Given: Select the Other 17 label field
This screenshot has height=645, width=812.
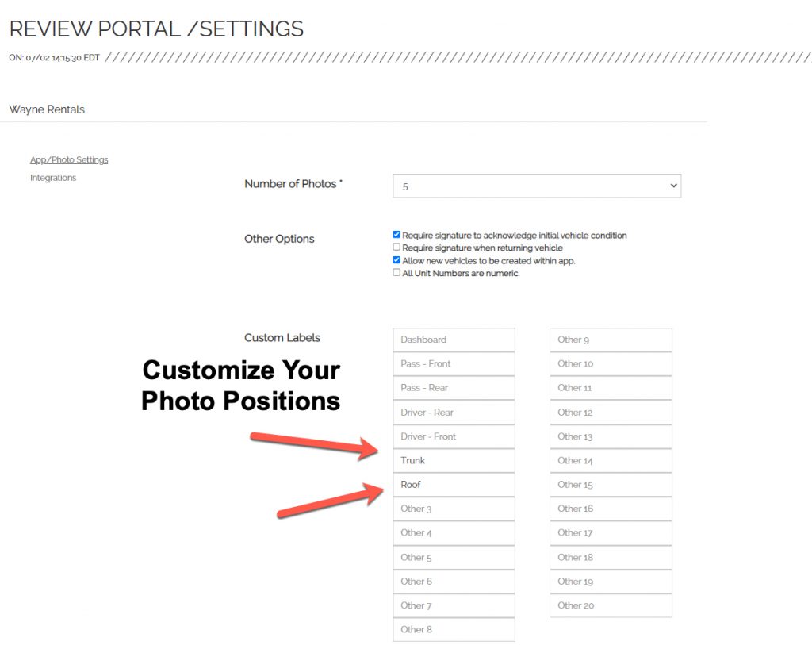Looking at the screenshot, I should tap(611, 532).
